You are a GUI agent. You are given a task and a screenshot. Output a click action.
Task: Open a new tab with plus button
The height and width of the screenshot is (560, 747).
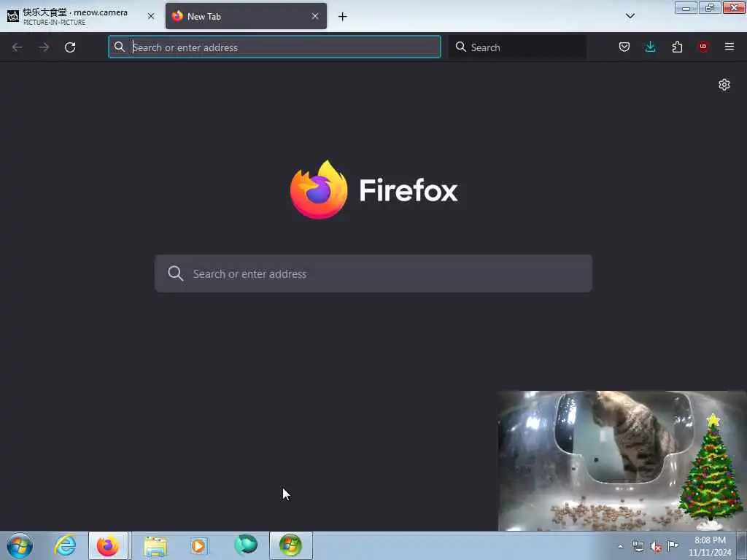point(343,17)
